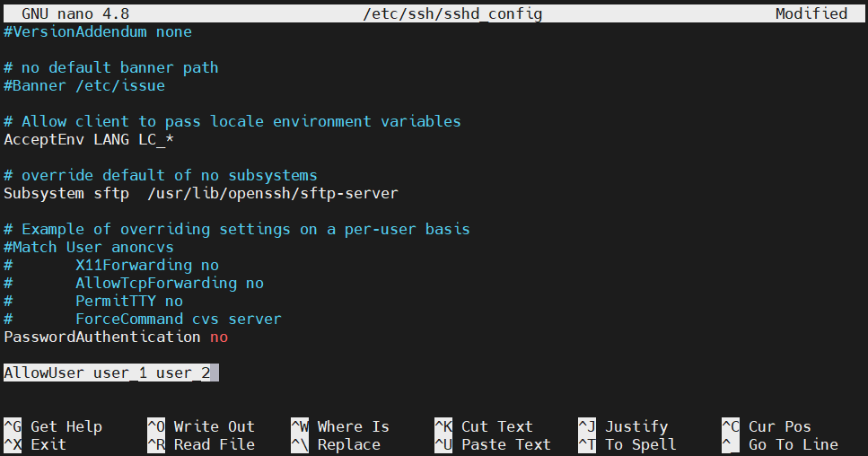Click the ^K Cut Text shortcut
This screenshot has height=456, width=868.
pos(484,426)
